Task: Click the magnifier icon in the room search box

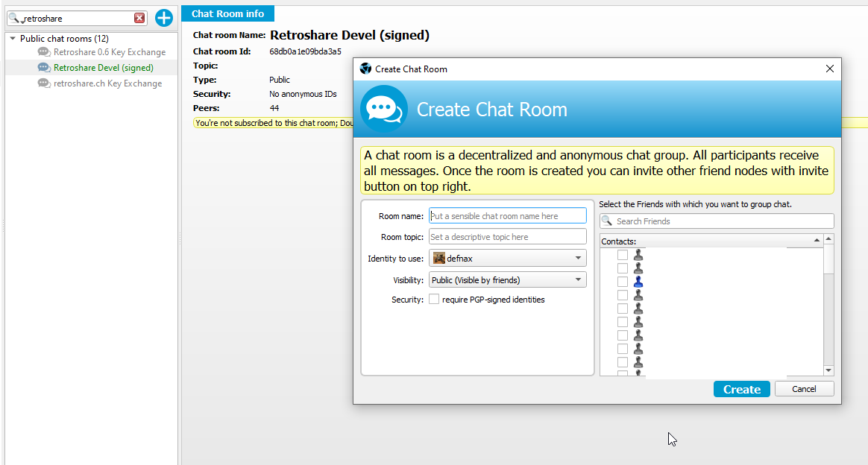Action: [14, 18]
